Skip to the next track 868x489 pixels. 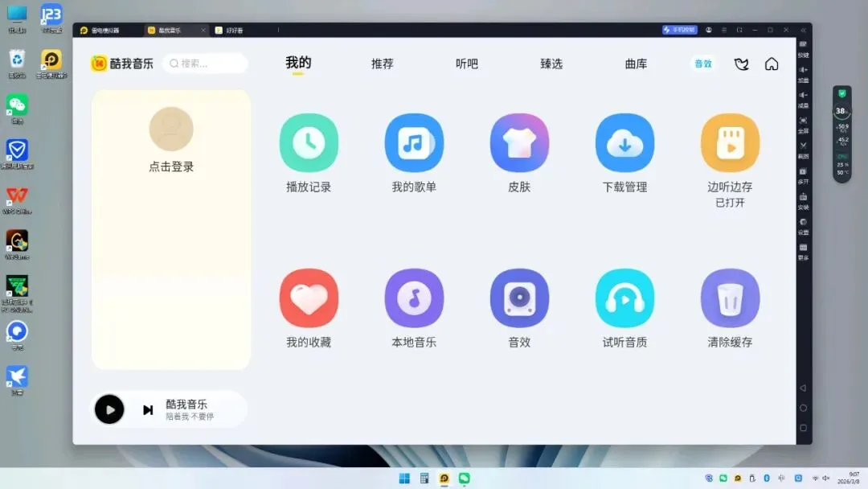coord(148,410)
